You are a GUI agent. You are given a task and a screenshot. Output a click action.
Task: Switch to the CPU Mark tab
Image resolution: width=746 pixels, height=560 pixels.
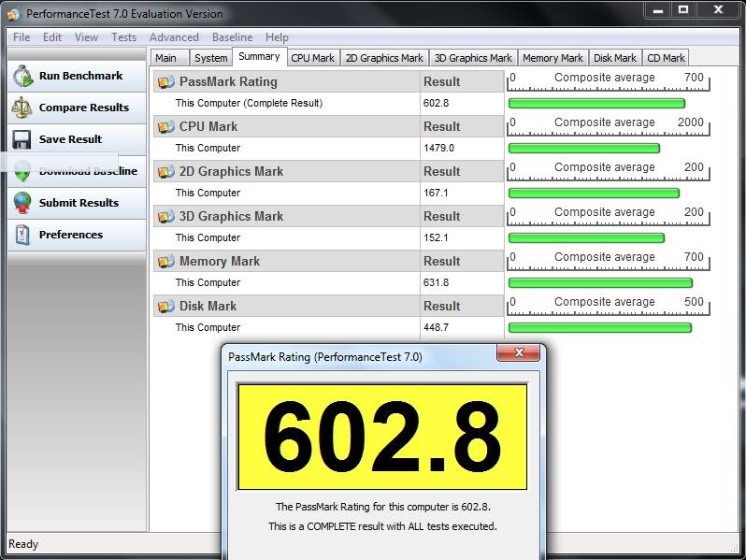coord(313,58)
